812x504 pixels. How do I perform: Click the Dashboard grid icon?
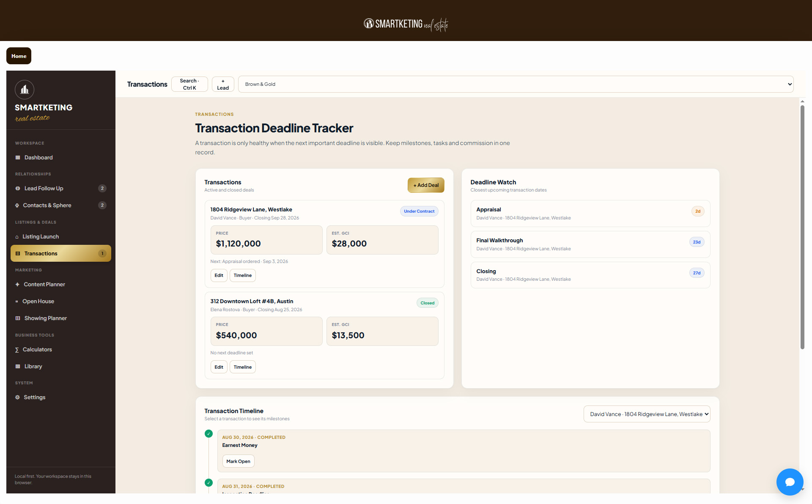pos(18,158)
